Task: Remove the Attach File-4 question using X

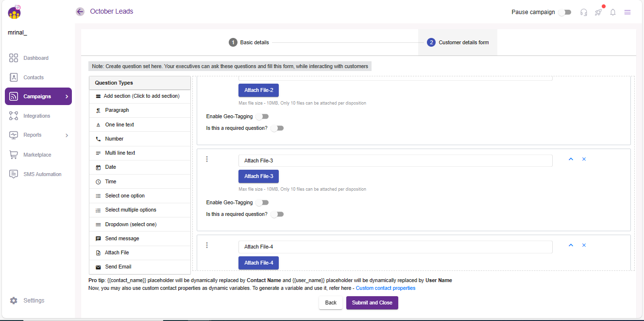Action: pos(584,245)
